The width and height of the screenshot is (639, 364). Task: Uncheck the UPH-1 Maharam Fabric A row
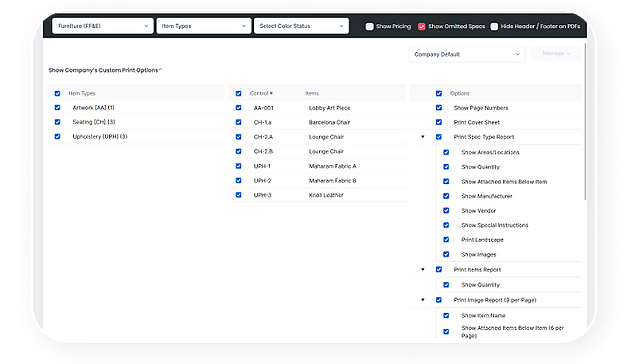[x=238, y=166]
